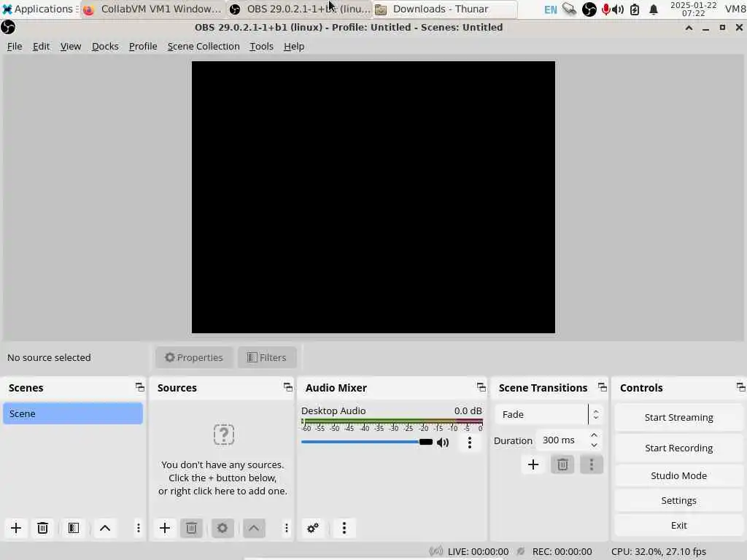Float the Controls dock

tap(741, 387)
